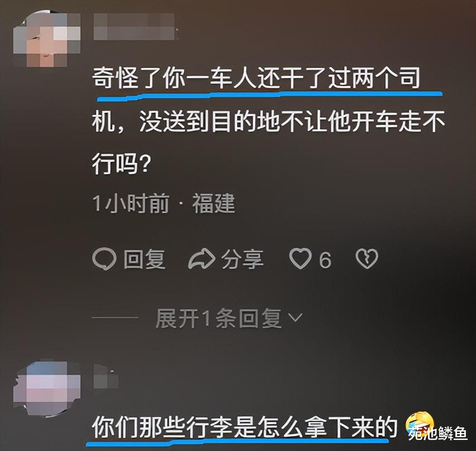Open the second commenter's blurred username
Screen dimensions: 476x451
[x=106, y=376]
